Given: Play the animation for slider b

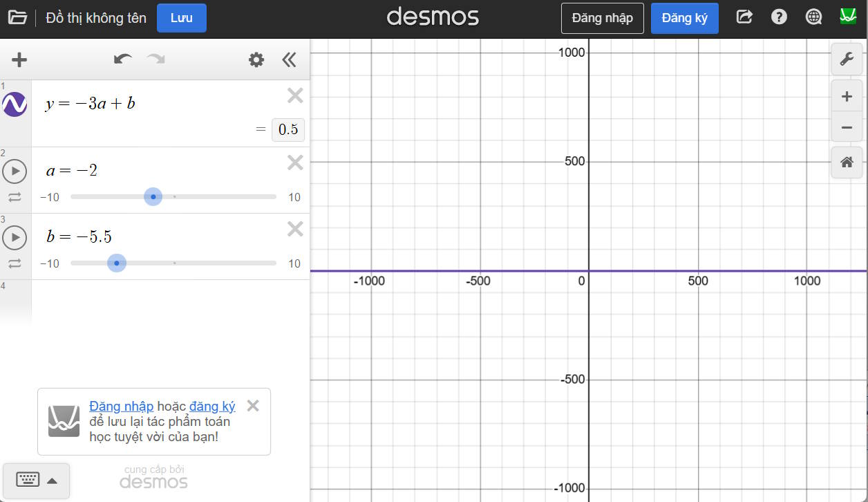Looking at the screenshot, I should pos(15,237).
